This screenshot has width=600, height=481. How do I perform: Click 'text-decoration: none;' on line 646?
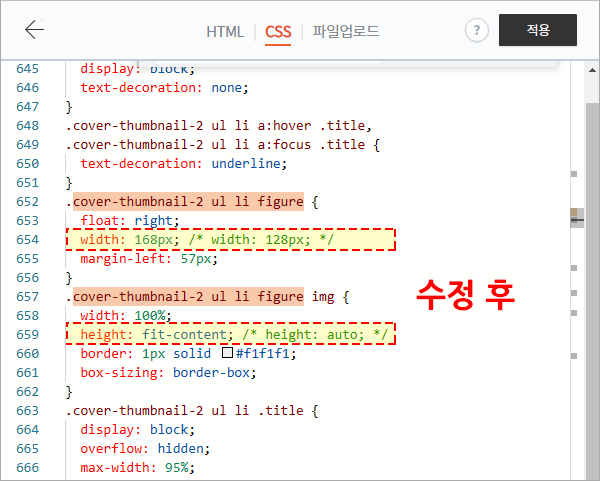(x=165, y=88)
